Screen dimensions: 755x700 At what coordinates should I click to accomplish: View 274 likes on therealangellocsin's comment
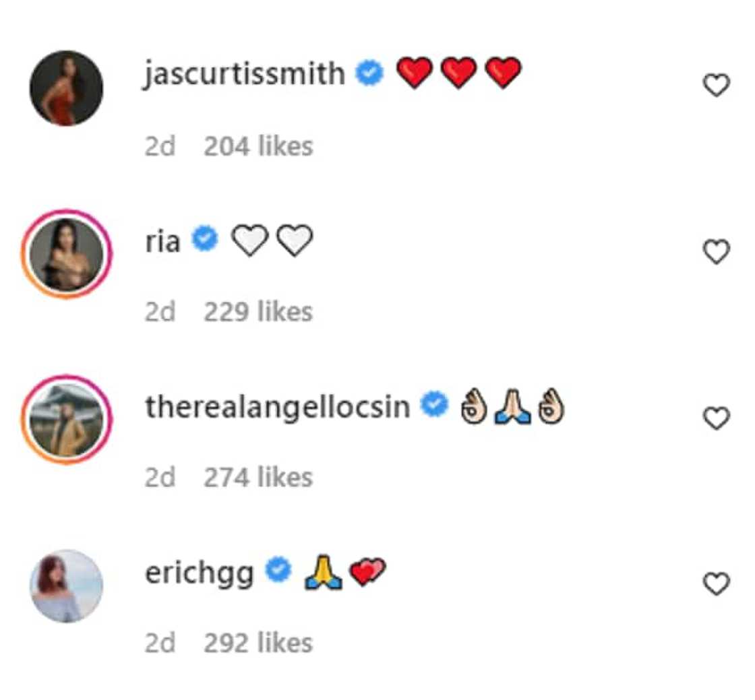click(259, 477)
